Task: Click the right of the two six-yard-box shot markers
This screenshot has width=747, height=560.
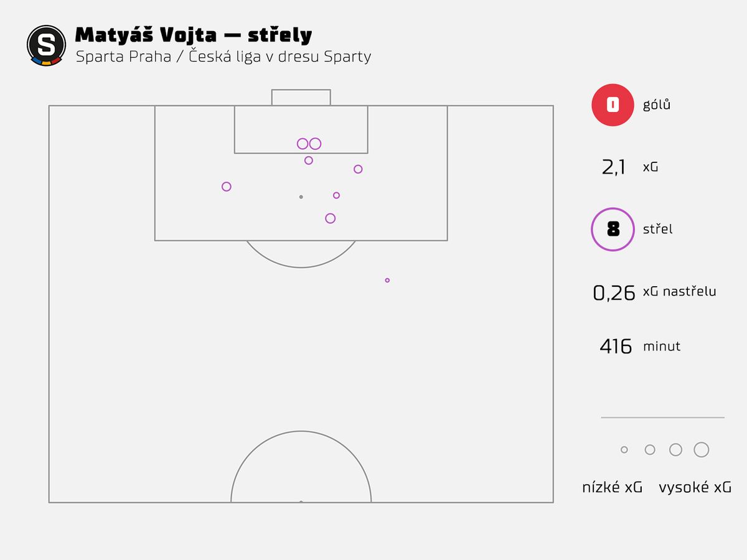Action: 316,144
